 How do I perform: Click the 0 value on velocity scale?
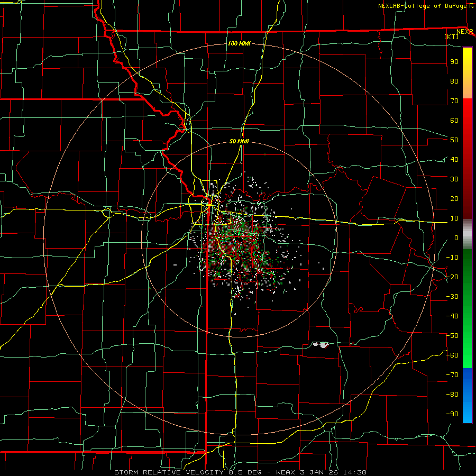coord(456,237)
